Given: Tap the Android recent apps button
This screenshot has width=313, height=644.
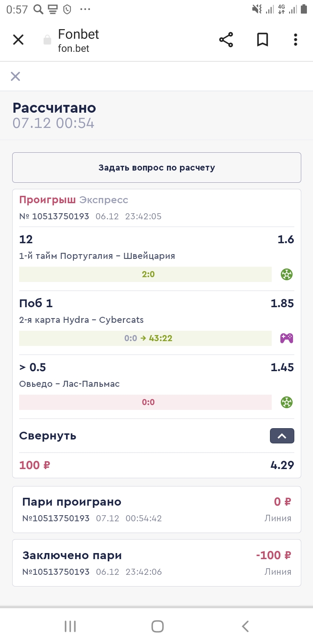Looking at the screenshot, I should pos(70,627).
